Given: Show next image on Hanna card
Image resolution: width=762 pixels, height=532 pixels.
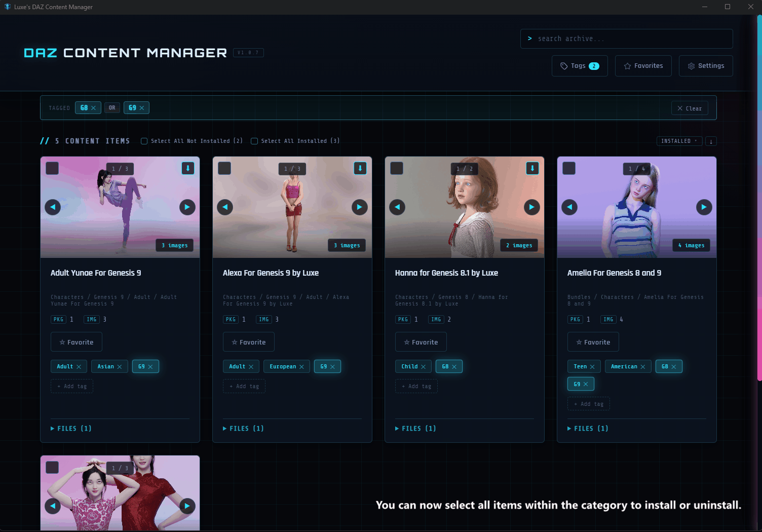Looking at the screenshot, I should tap(532, 207).
